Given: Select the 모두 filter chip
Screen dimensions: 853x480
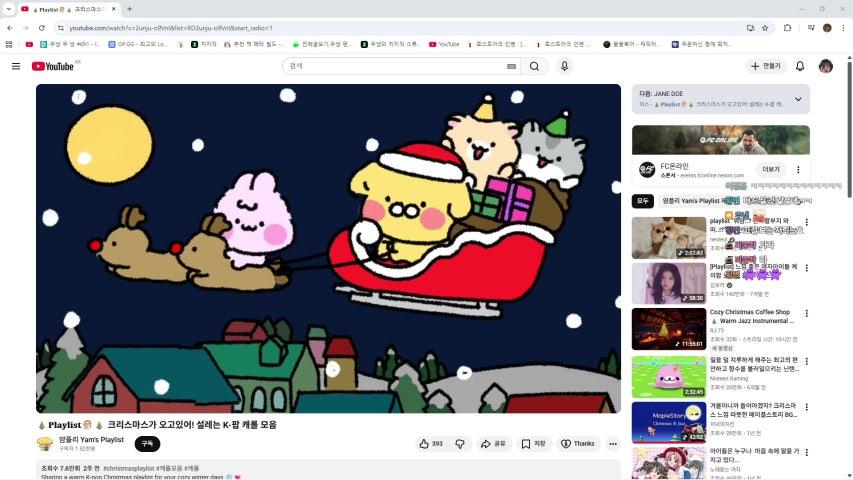Looking at the screenshot, I should point(642,201).
